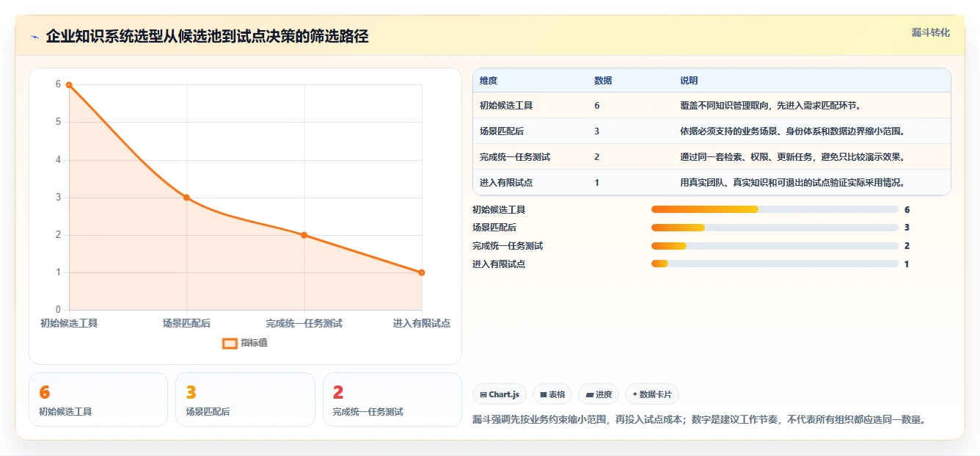980x456 pixels.
Task: Click the 漏斗转化 label in header
Action: click(930, 32)
